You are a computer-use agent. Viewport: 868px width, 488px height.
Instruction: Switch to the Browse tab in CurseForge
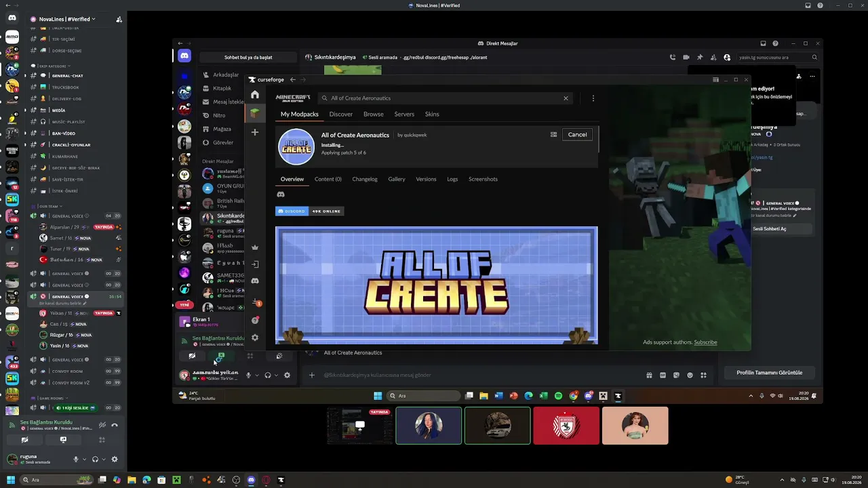tap(373, 114)
